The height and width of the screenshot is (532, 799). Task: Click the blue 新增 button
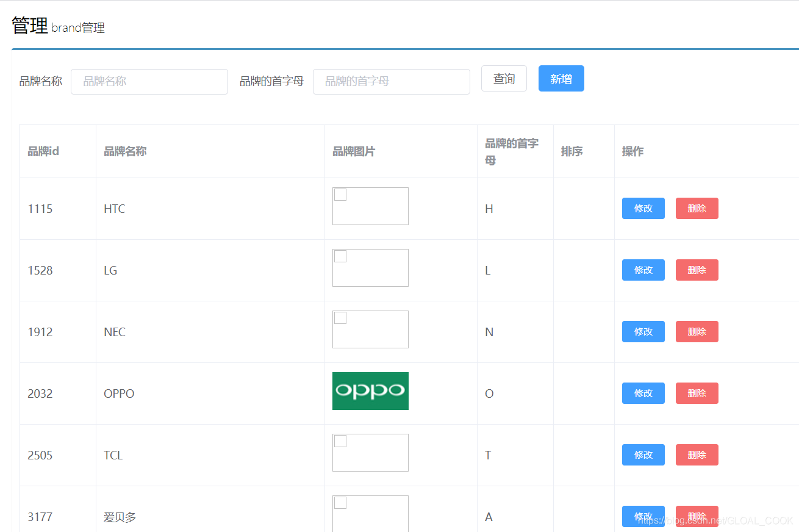pos(561,79)
